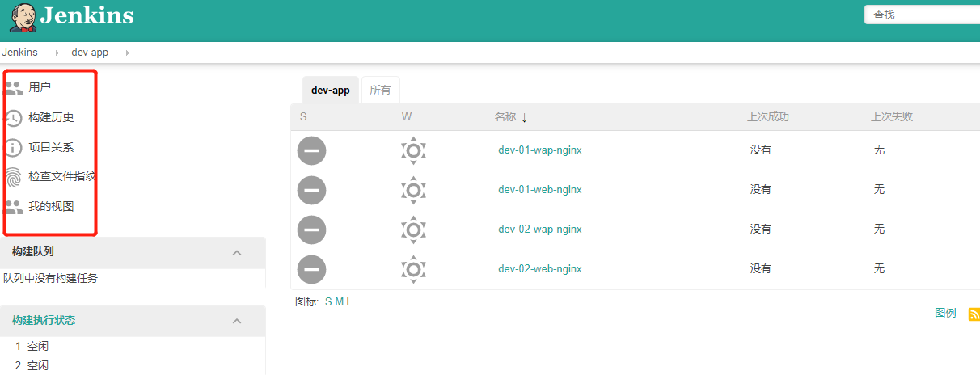Set icon size to M
The image size is (980, 375).
click(340, 302)
